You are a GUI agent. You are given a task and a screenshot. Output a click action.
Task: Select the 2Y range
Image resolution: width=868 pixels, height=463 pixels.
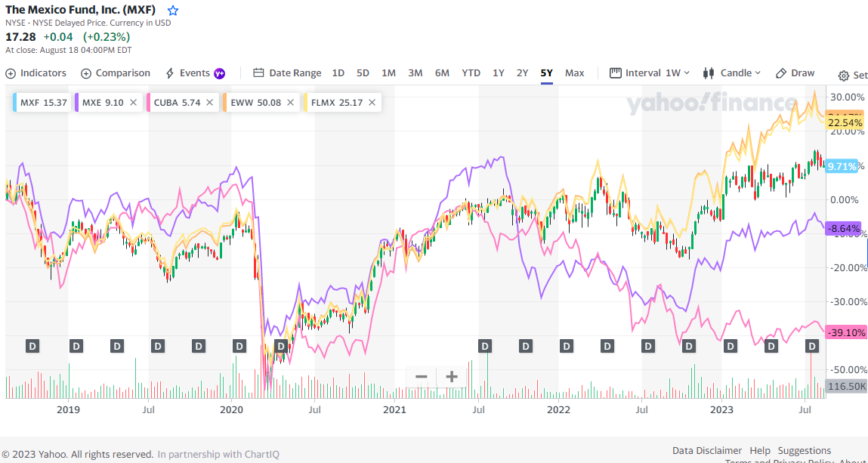[522, 73]
